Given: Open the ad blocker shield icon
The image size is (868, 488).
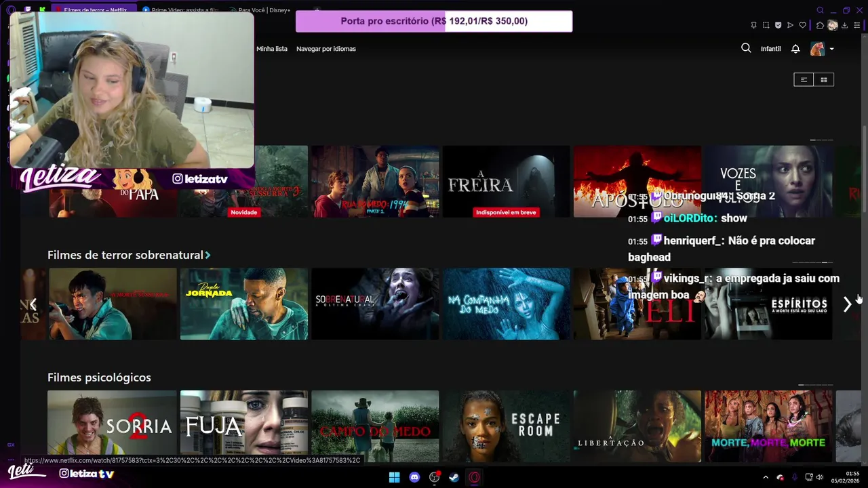Looking at the screenshot, I should point(778,25).
